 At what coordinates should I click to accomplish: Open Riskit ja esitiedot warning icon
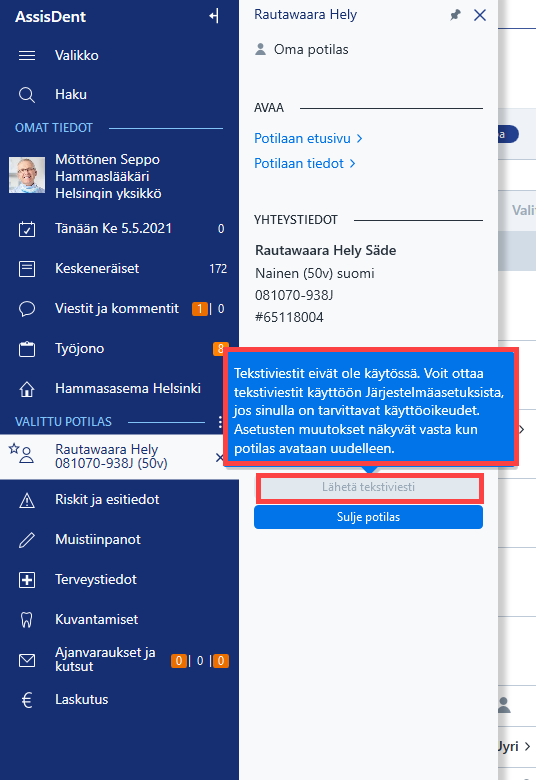coord(27,500)
